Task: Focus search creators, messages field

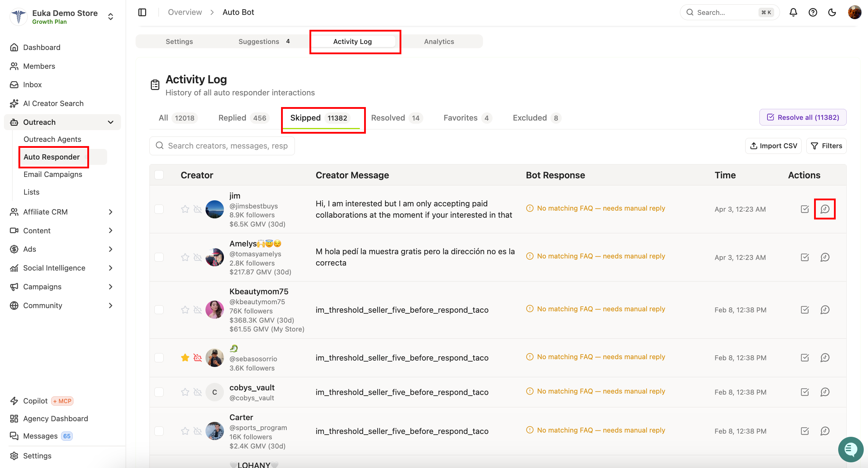Action: pyautogui.click(x=222, y=146)
